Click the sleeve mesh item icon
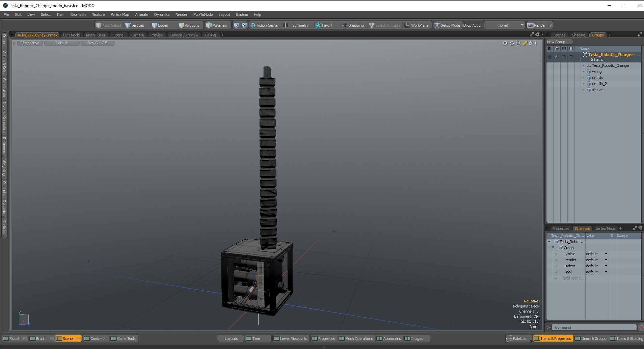This screenshot has height=349, width=644. coord(589,90)
